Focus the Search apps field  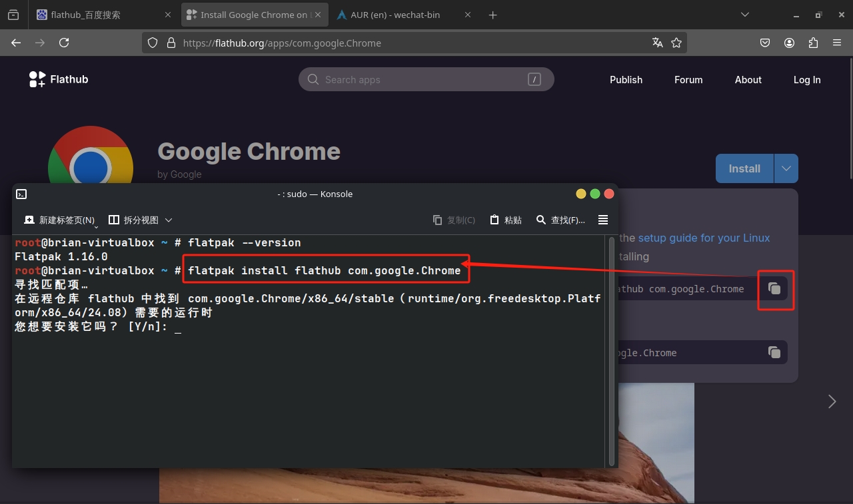[426, 79]
